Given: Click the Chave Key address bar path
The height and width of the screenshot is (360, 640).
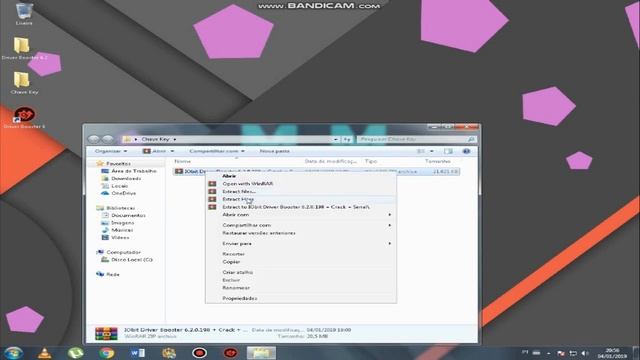Looking at the screenshot, I should [x=155, y=139].
